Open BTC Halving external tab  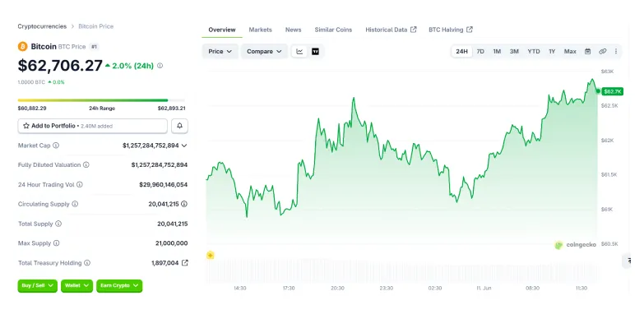click(451, 30)
